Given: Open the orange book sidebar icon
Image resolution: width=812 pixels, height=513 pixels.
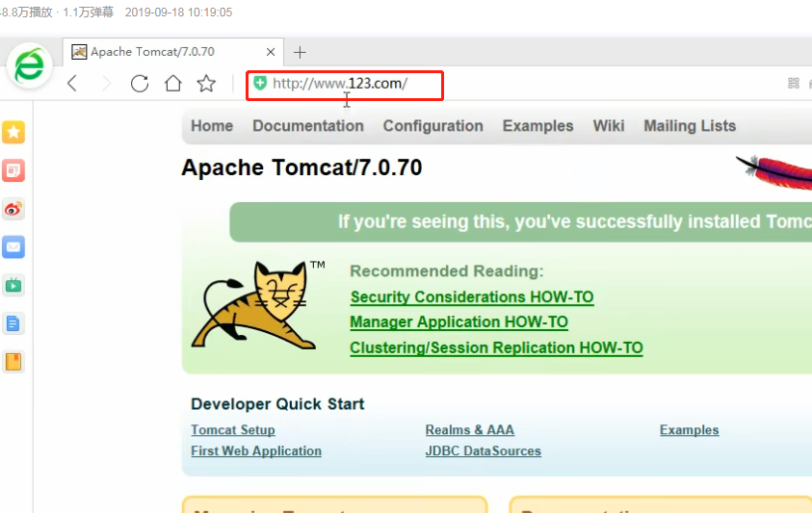Looking at the screenshot, I should tap(13, 362).
